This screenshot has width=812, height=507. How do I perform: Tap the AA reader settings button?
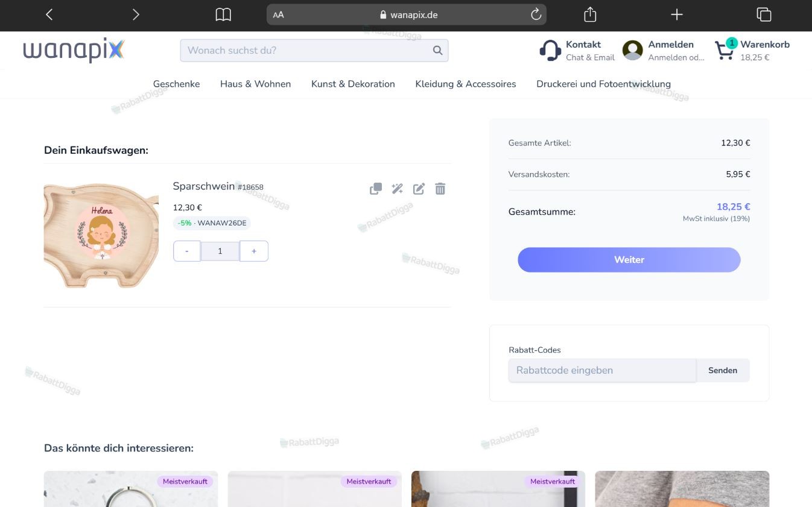click(278, 15)
